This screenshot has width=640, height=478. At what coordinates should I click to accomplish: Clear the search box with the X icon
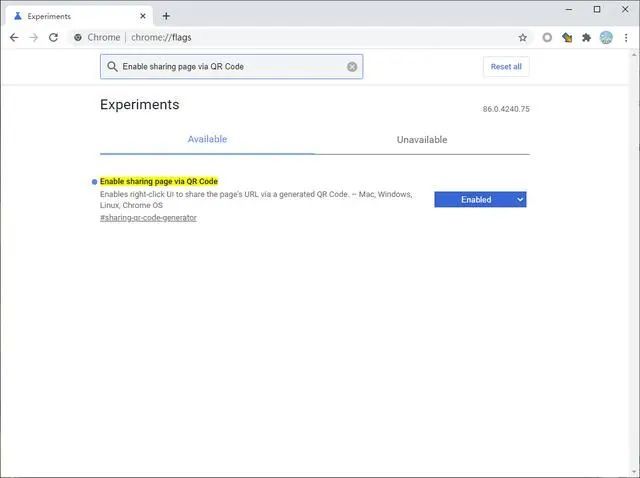(x=352, y=67)
